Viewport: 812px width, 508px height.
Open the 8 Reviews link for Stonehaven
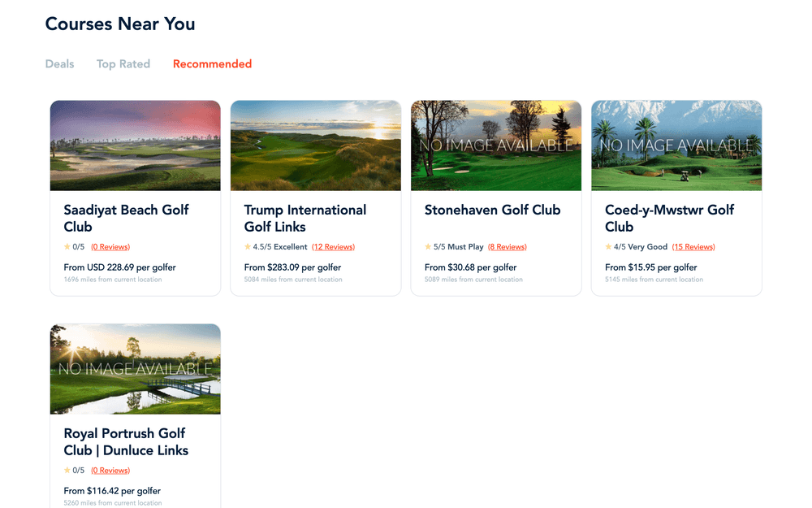[507, 247]
